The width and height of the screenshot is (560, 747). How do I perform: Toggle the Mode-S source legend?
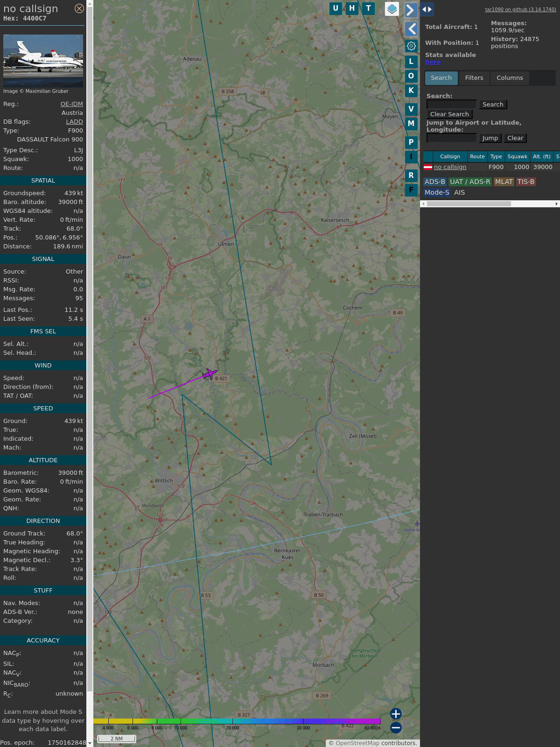pos(437,192)
